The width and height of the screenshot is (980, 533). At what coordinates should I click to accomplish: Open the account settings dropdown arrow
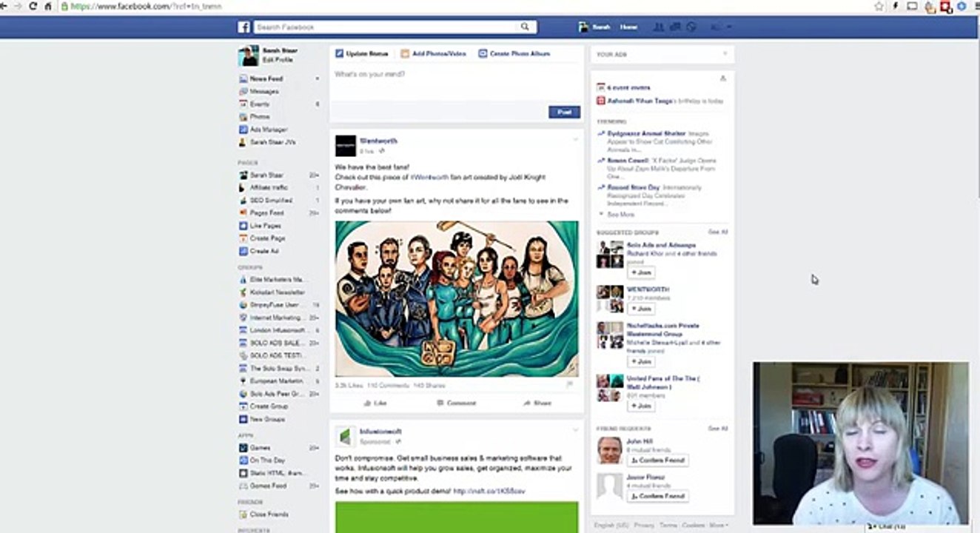[729, 27]
